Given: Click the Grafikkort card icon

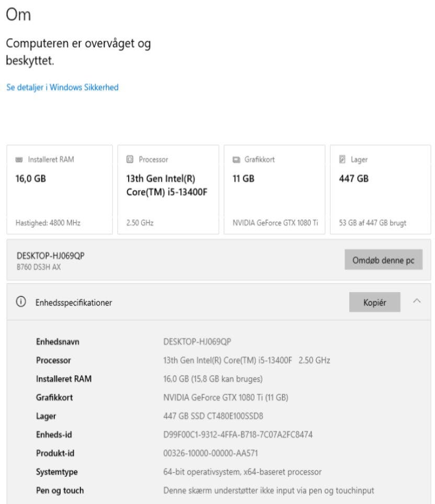Looking at the screenshot, I should (x=236, y=160).
